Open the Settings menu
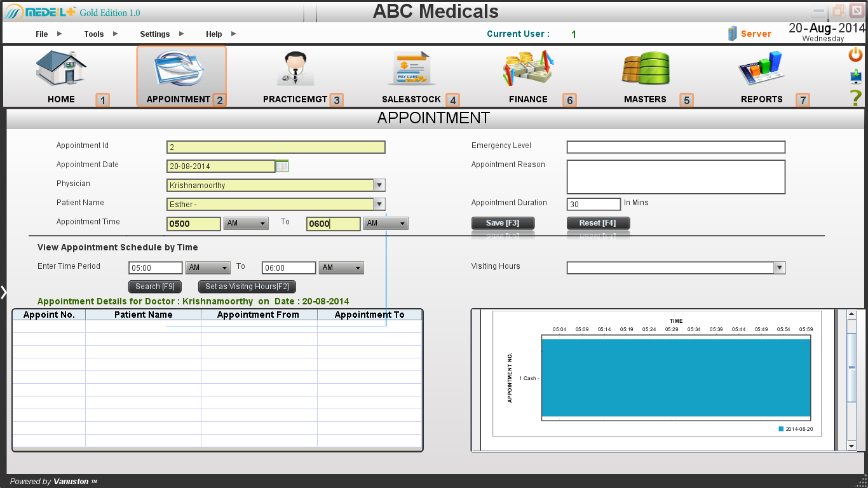This screenshot has height=488, width=868. tap(155, 34)
